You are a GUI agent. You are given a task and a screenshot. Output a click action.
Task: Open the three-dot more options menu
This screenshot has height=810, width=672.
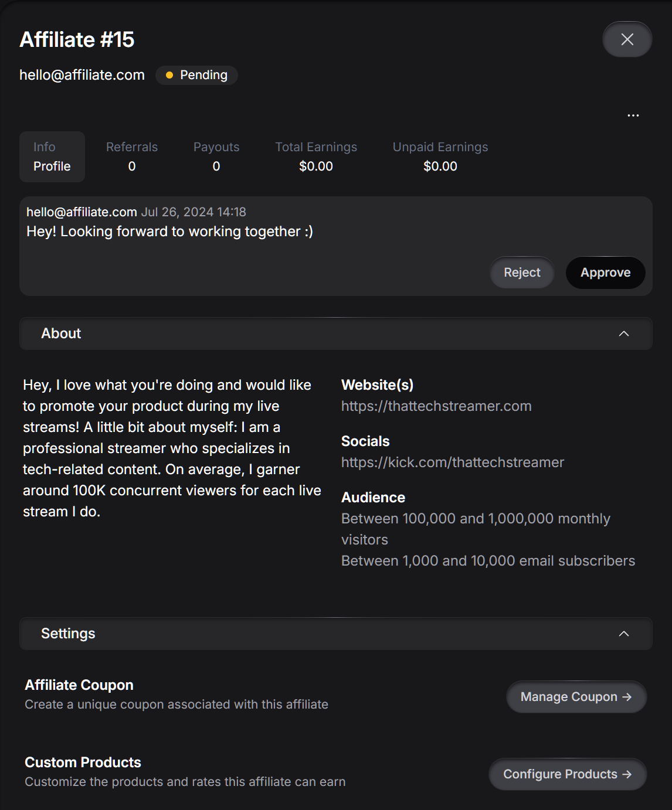pos(633,115)
